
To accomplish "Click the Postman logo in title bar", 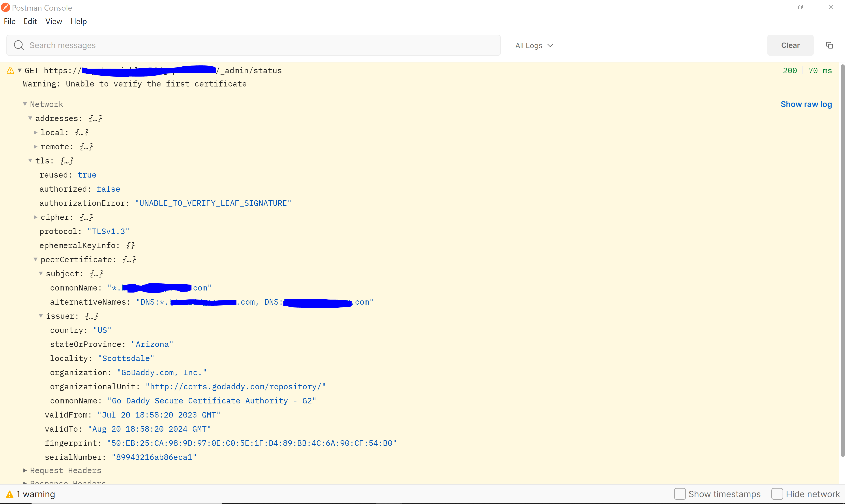I will pyautogui.click(x=6, y=7).
